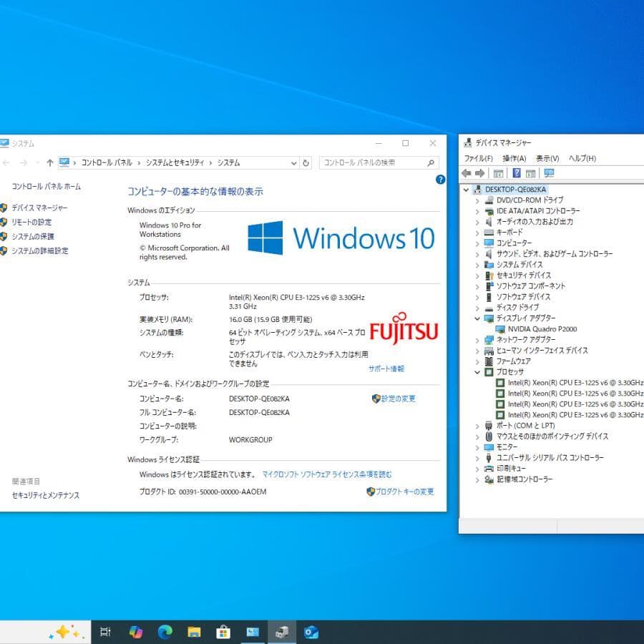This screenshot has width=644, height=644.
Task: Open the View menu in Device Manager
Action: pos(546,158)
